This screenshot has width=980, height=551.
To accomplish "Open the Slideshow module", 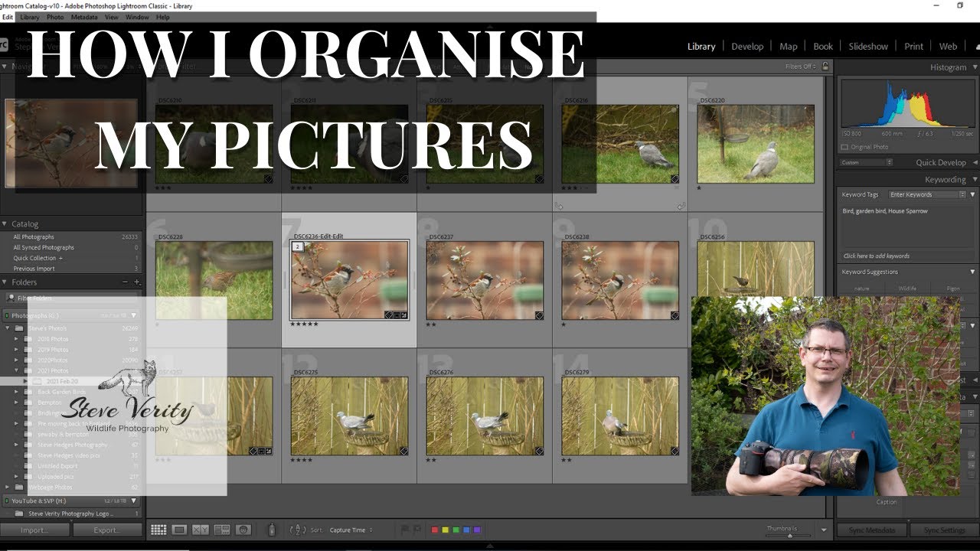I will click(868, 46).
